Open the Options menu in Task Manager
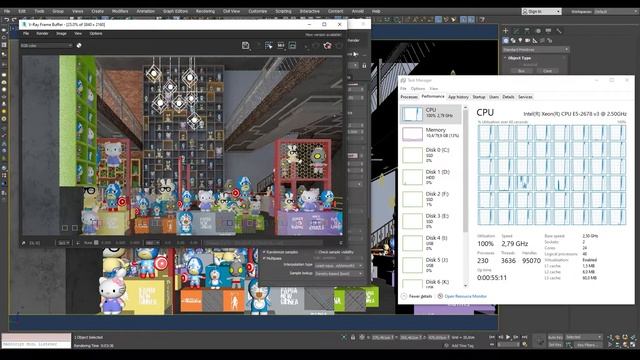The image size is (640, 360). (x=418, y=89)
